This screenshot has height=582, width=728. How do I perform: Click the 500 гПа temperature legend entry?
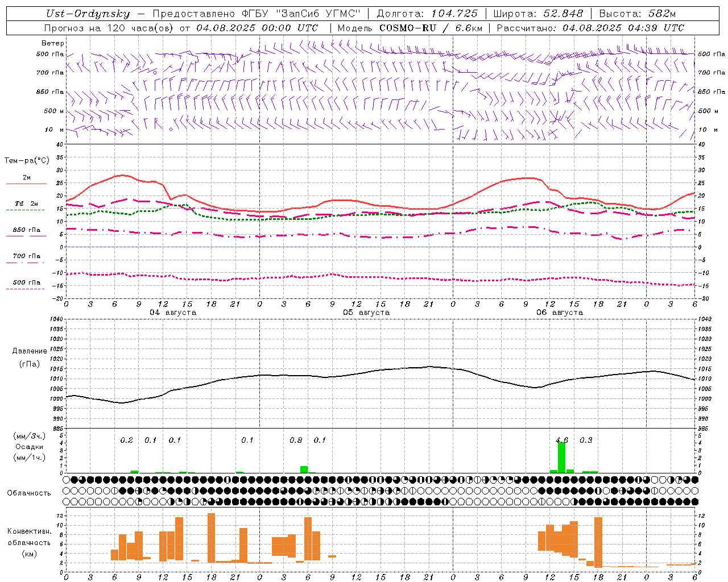[x=26, y=282]
